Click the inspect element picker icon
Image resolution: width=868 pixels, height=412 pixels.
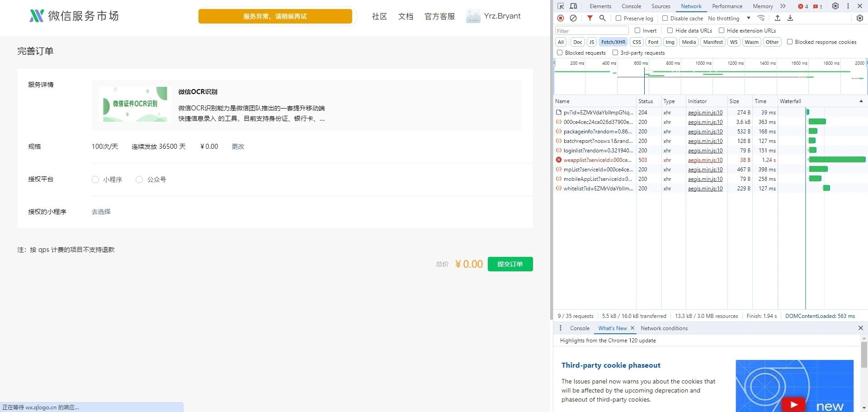(x=561, y=6)
